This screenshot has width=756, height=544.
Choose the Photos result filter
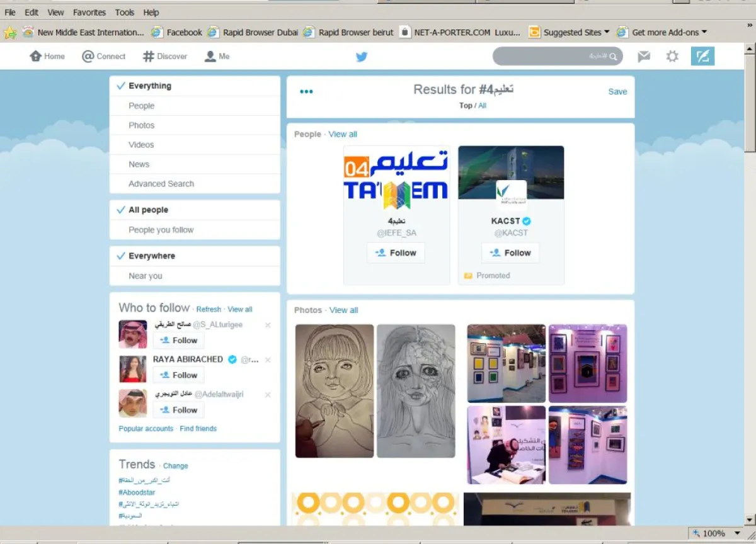pyautogui.click(x=142, y=125)
